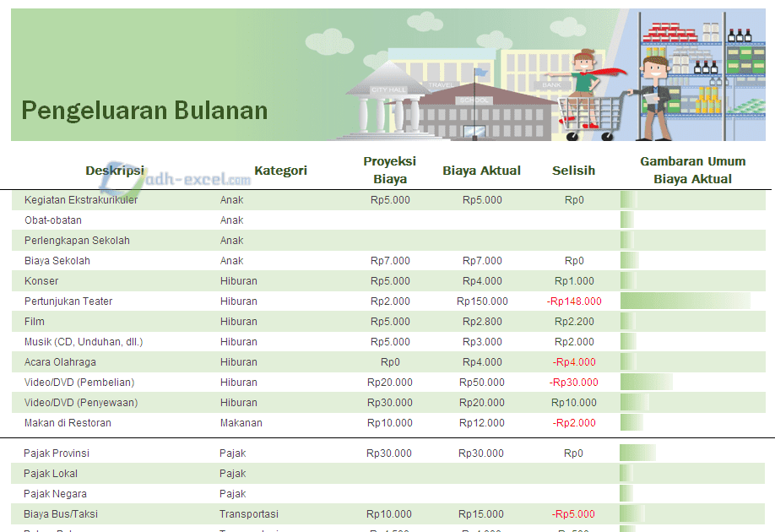The image size is (775, 532).
Task: Select Rp30.000 projected cost of Pajak Provinsi
Action: point(389,453)
